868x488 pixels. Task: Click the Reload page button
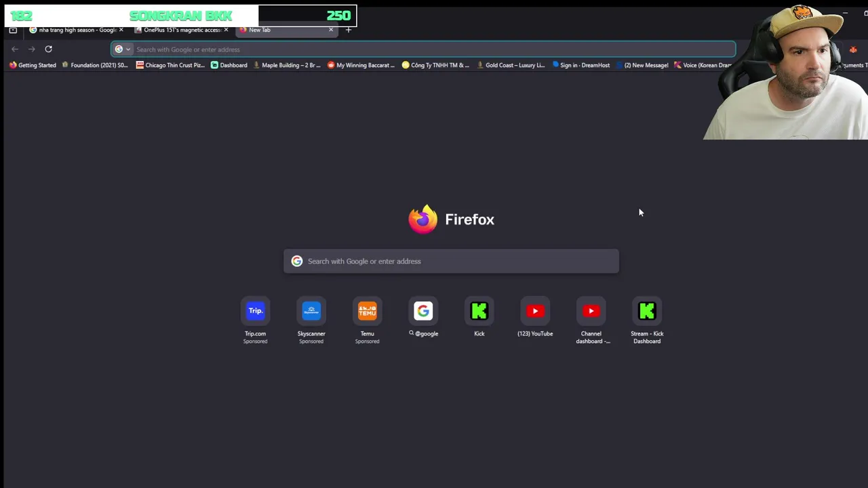[x=48, y=49]
